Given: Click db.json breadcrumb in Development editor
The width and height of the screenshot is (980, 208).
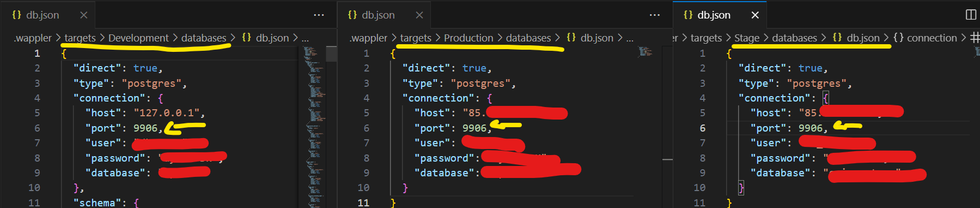Looking at the screenshot, I should coord(265,38).
